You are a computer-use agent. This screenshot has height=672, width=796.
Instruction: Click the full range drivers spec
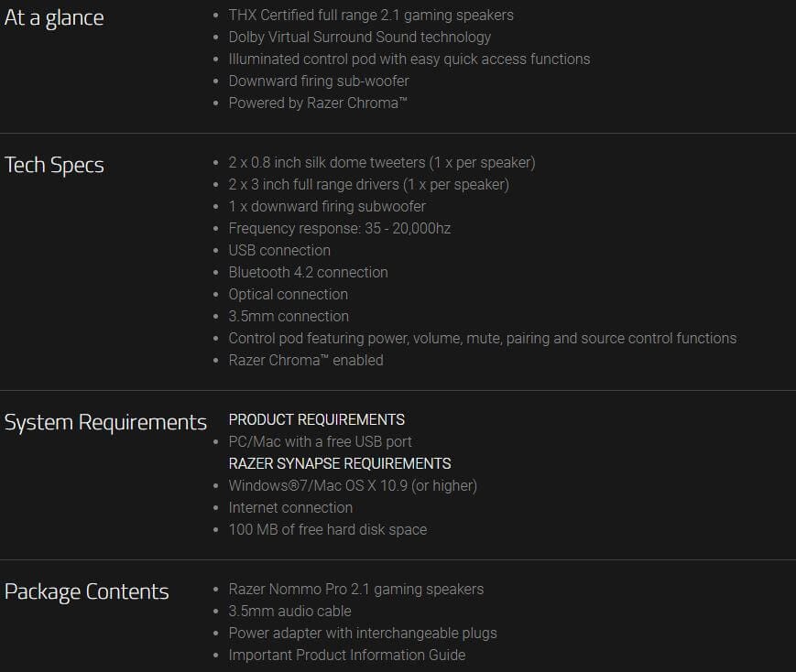click(x=368, y=184)
